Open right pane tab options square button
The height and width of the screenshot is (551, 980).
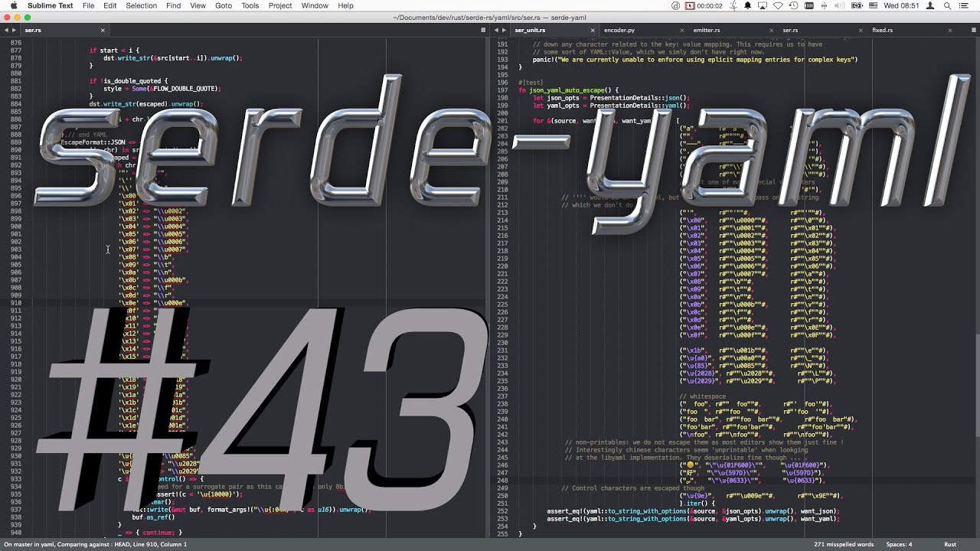coord(973,30)
